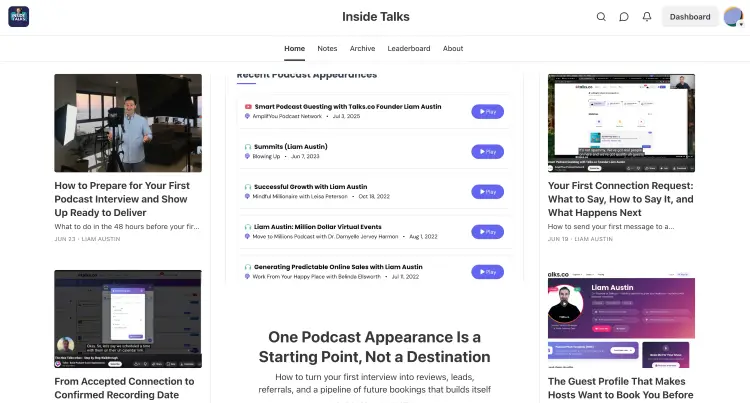The image size is (750, 403).
Task: Click podcast icon next to Blowing Up
Action: pyautogui.click(x=247, y=156)
